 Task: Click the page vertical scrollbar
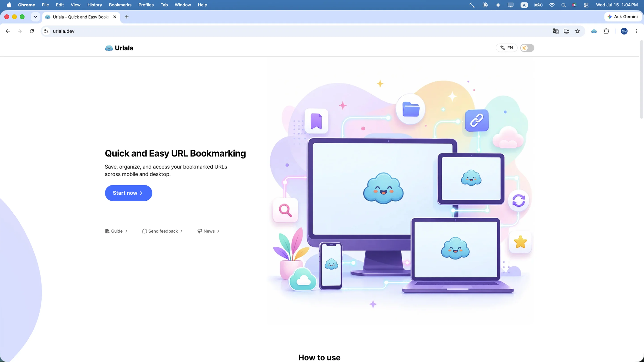point(642,80)
